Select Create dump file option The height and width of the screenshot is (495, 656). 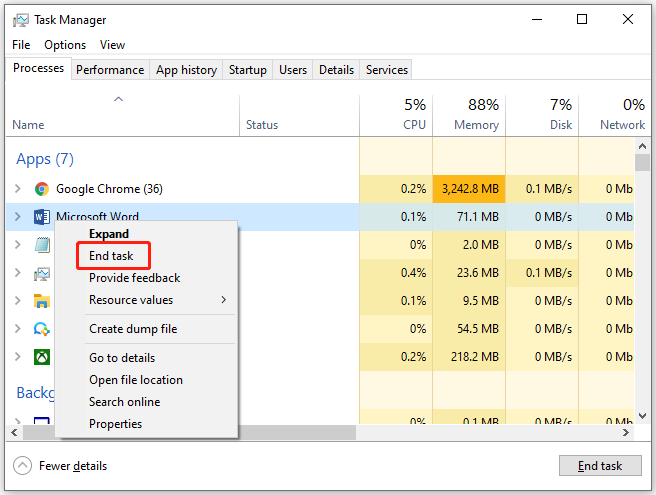pos(133,329)
